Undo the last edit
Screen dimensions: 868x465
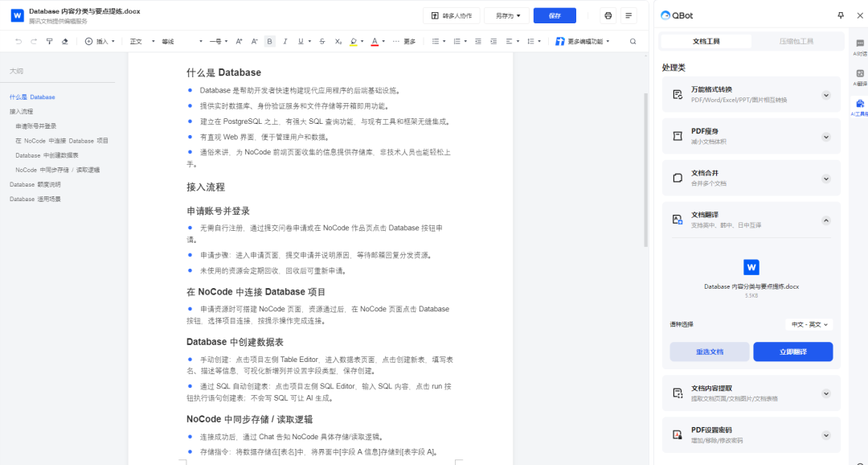[x=18, y=41]
